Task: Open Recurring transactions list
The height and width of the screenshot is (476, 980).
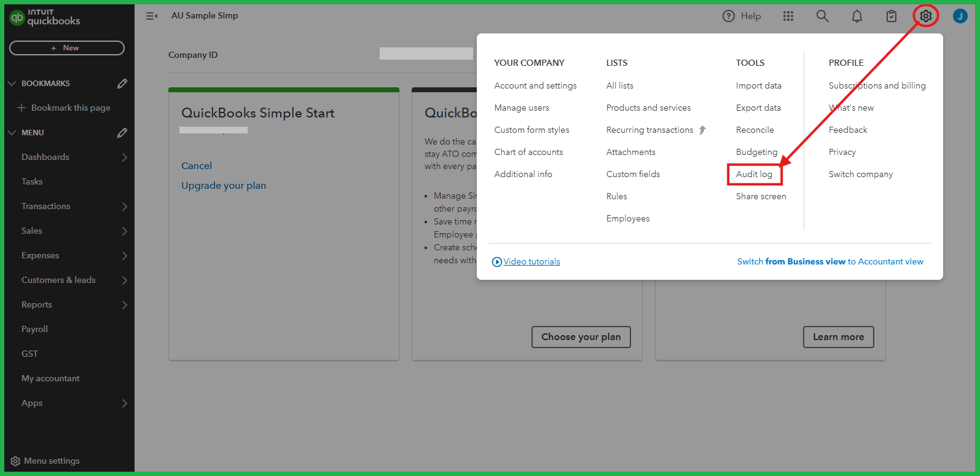Action: [x=649, y=130]
